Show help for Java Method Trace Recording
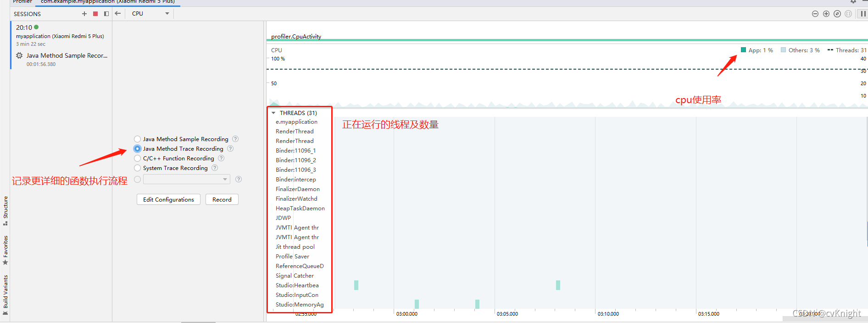The image size is (868, 323). tap(230, 148)
